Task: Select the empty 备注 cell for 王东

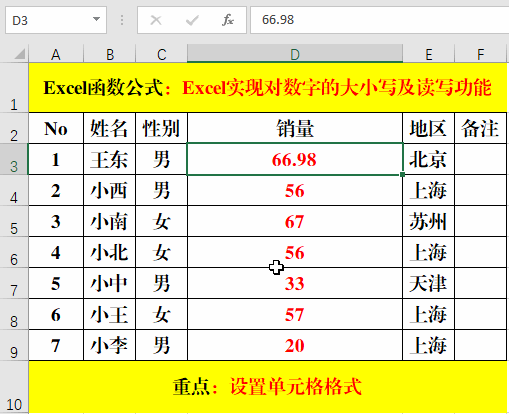Action: (481, 159)
